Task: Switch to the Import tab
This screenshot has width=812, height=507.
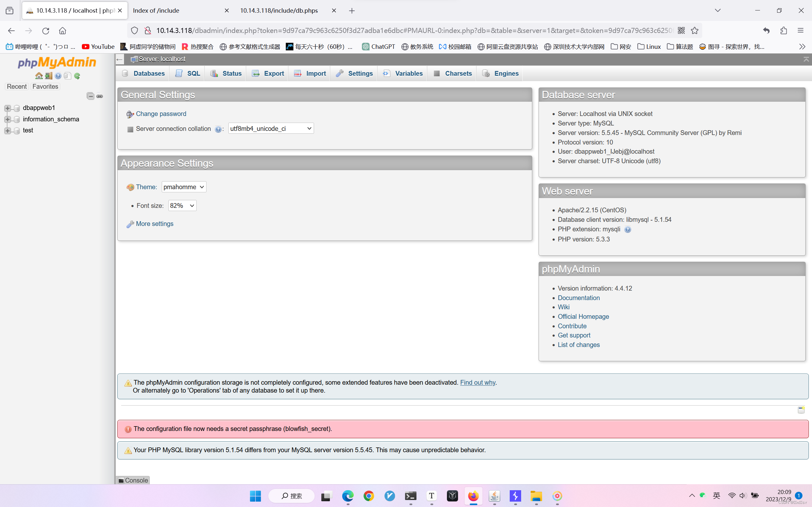Action: coord(315,73)
